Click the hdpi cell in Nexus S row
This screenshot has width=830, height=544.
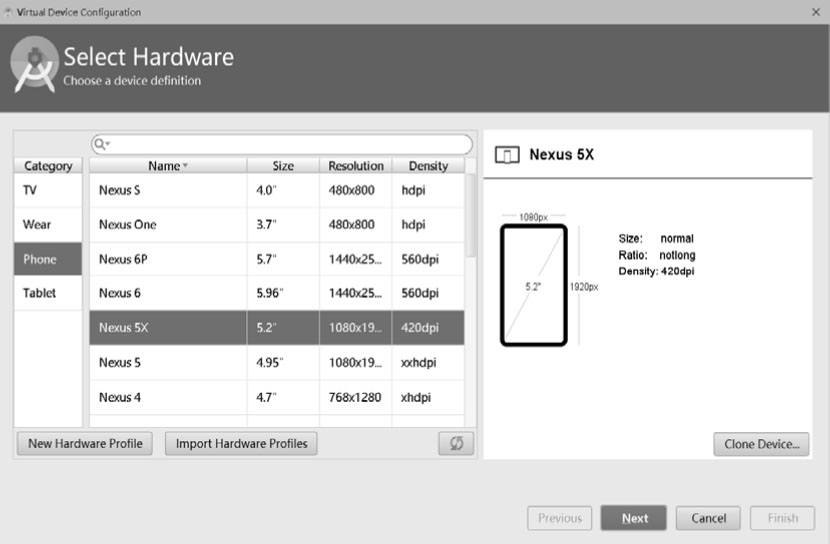click(428, 190)
